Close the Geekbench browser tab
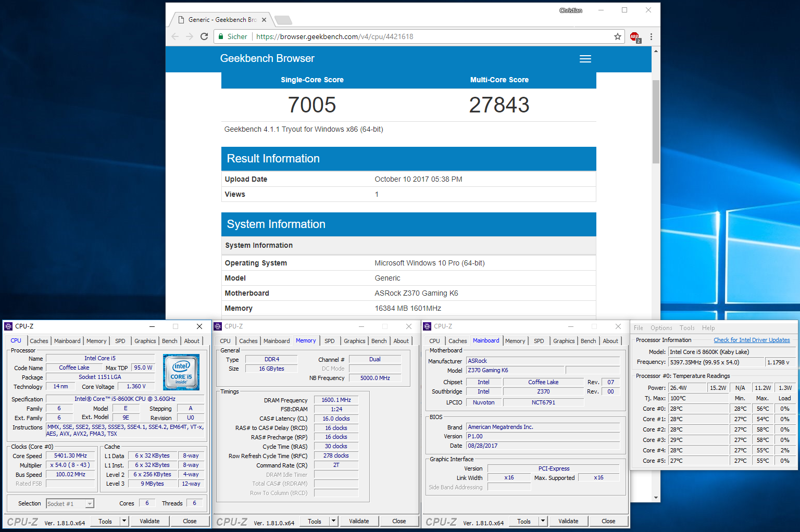The width and height of the screenshot is (800, 532). click(x=264, y=20)
